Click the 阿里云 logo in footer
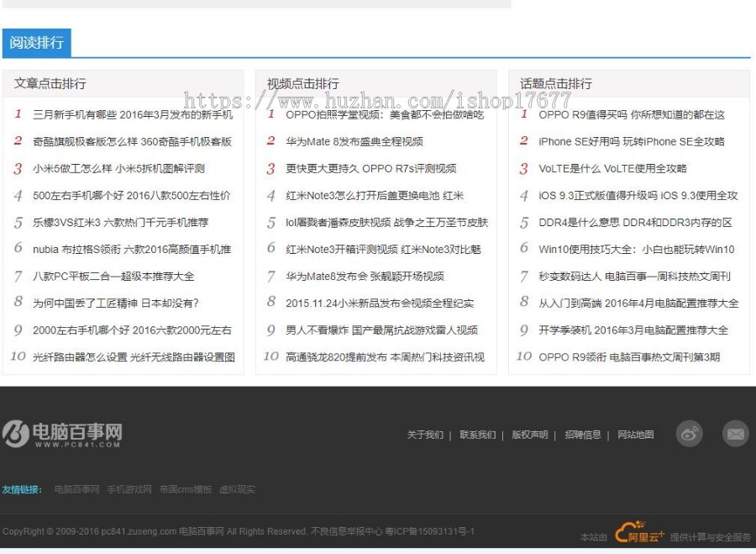The image size is (756, 554). 639,532
